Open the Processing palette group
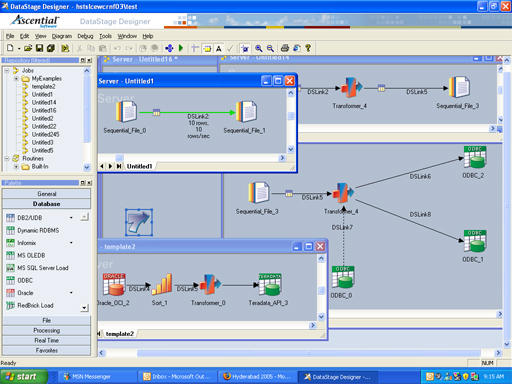 (x=46, y=330)
